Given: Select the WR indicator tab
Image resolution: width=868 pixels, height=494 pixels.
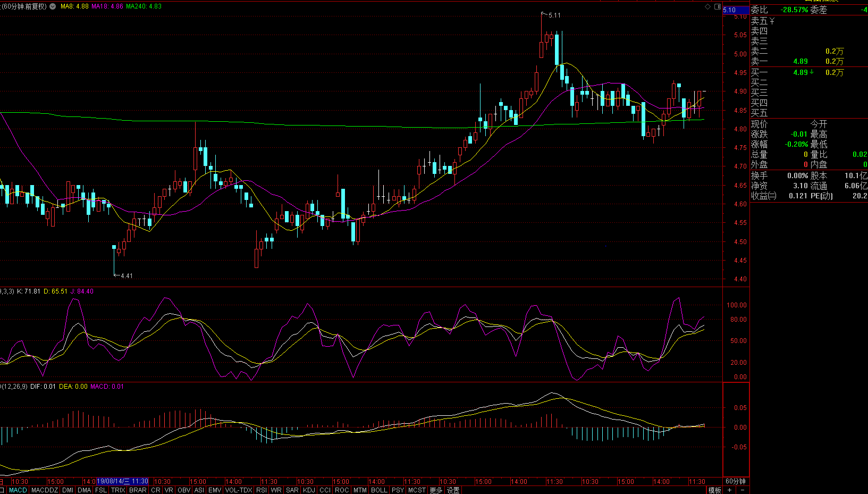Looking at the screenshot, I should click(x=276, y=490).
